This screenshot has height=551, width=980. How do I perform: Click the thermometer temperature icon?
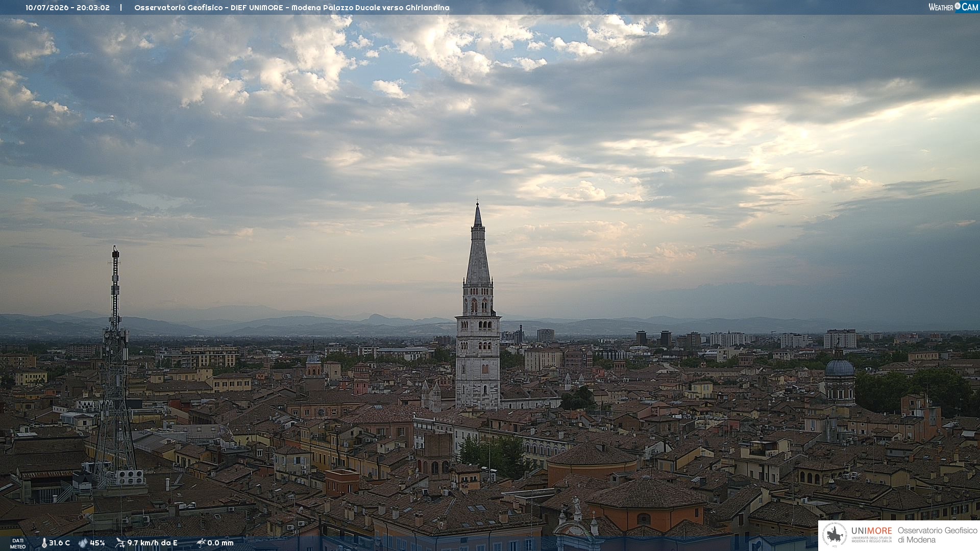point(44,543)
